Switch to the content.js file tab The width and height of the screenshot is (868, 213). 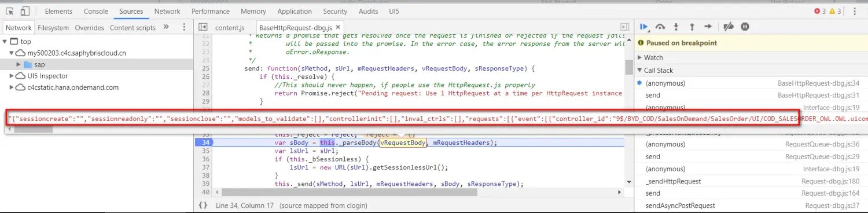(x=230, y=28)
